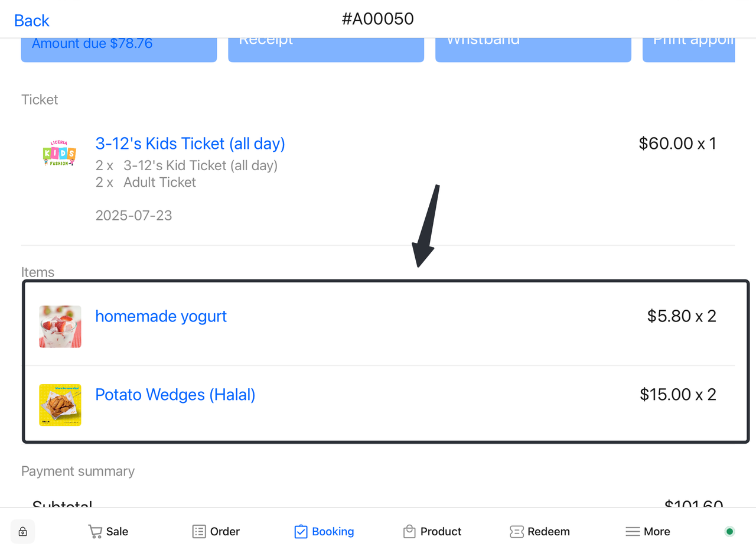Switch to the Redeem ticket tab

pos(540,532)
